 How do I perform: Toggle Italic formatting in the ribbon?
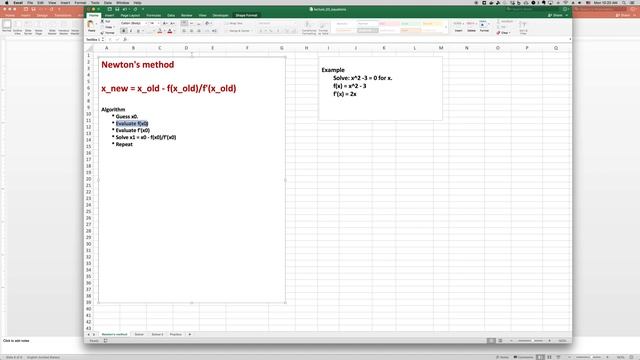[x=131, y=31]
